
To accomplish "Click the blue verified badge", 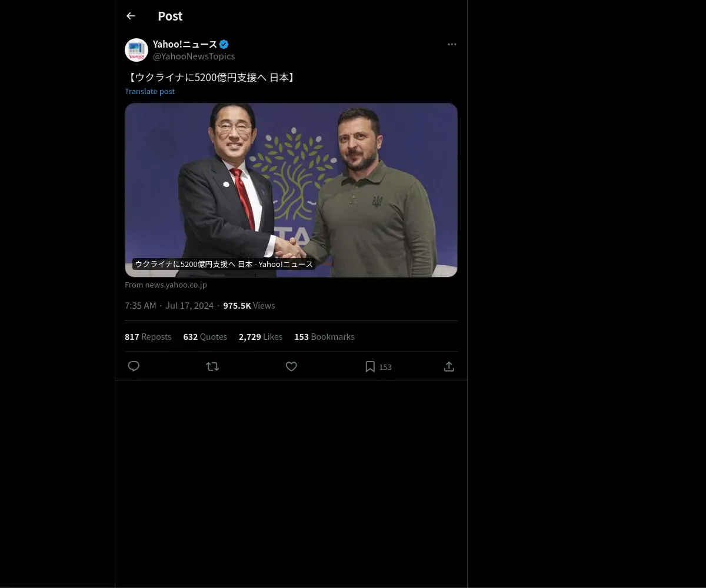I will tap(224, 44).
